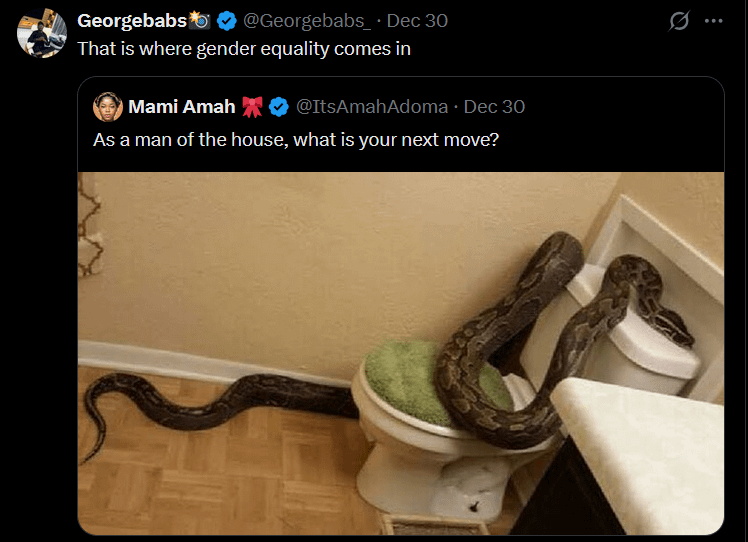Click the red ribbon emoji after Mami Amah
Screen dimensions: 748x542
click(253, 107)
